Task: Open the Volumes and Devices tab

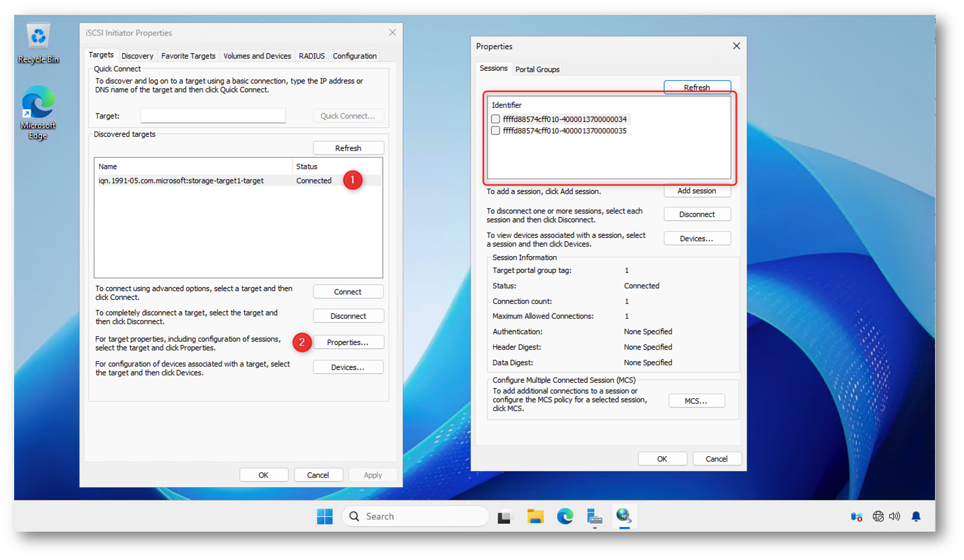Action: pyautogui.click(x=257, y=56)
